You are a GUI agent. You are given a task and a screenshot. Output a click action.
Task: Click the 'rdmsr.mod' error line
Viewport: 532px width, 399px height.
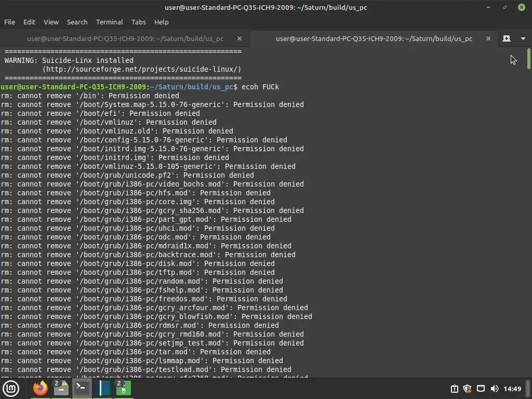pyautogui.click(x=140, y=325)
